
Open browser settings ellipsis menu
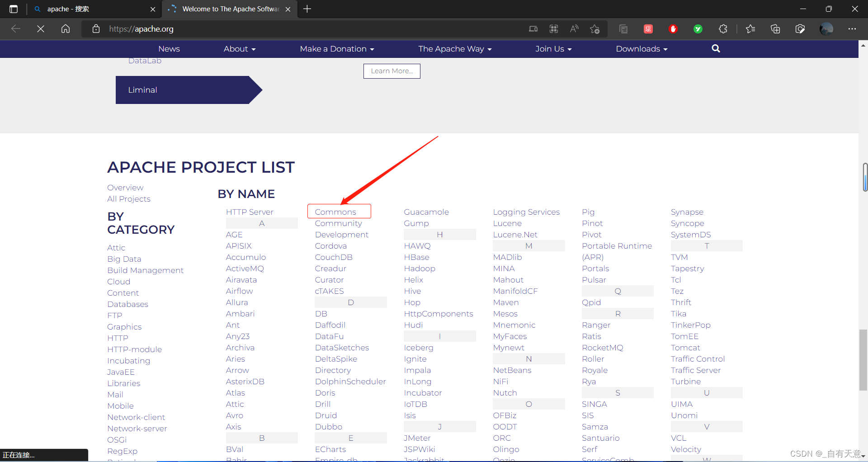[852, 29]
